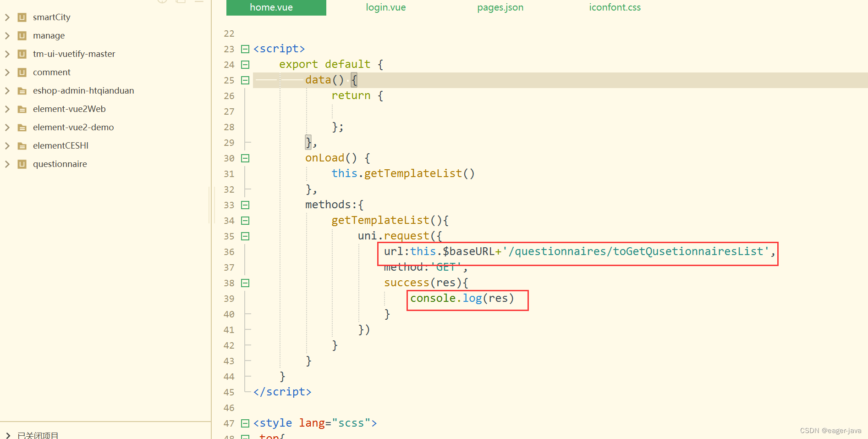Image resolution: width=868 pixels, height=439 pixels.
Task: Expand the eshop-admin-htqianduan folder
Action: [x=7, y=91]
